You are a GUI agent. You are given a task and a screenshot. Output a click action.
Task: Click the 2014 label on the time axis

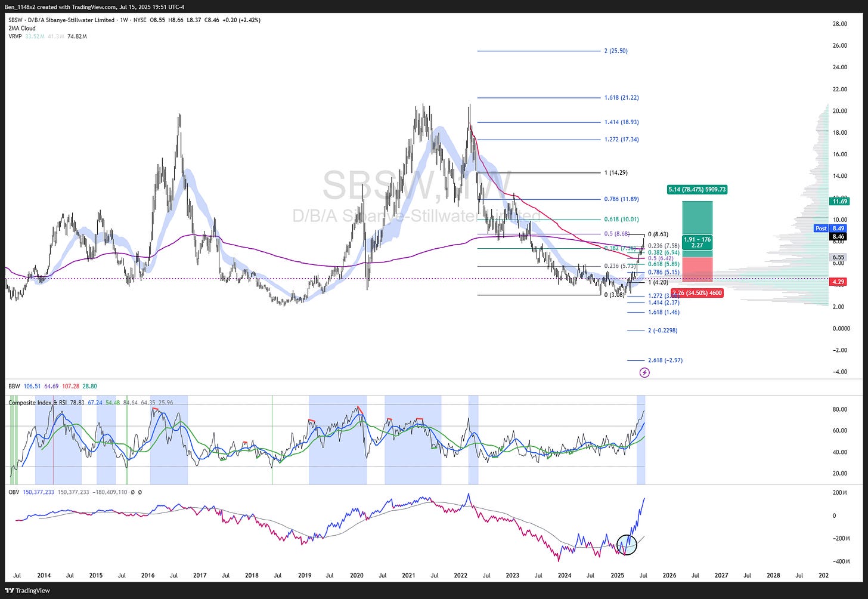point(44,576)
